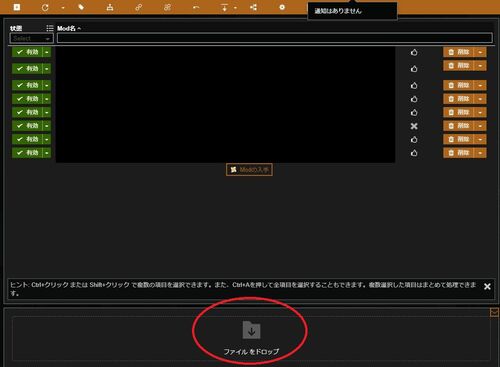500x367 pixels.
Task: Click the 状態 column header
Action: coord(16,28)
